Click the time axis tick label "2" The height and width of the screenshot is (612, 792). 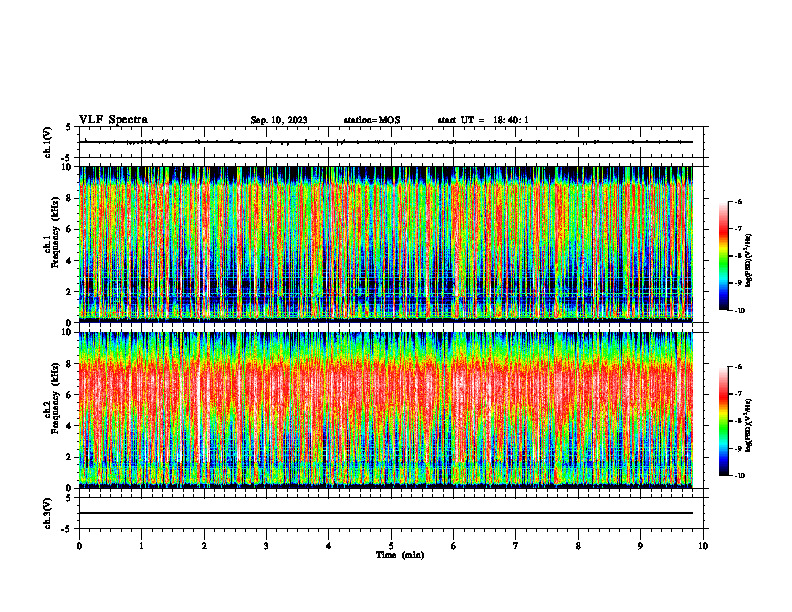click(x=204, y=546)
